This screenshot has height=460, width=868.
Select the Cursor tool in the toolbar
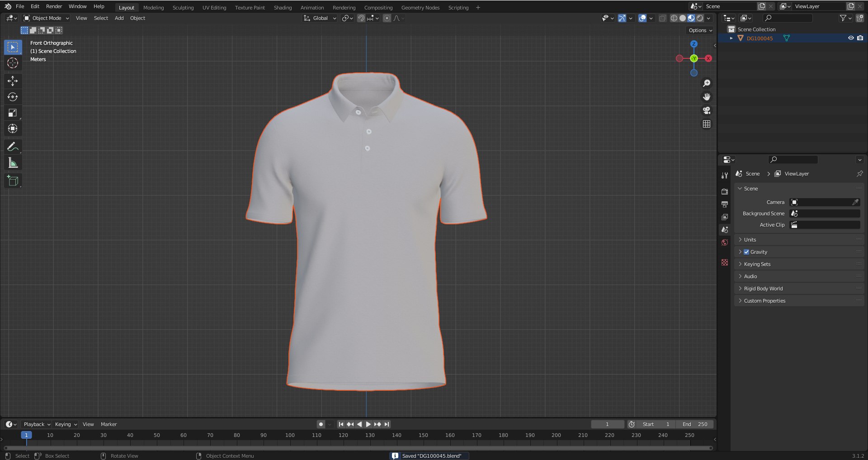[x=13, y=63]
